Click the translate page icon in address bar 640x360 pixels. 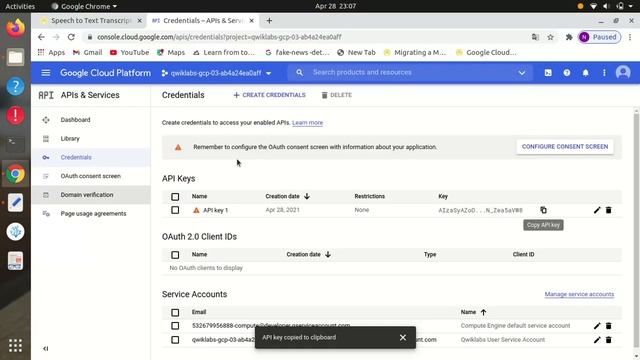pyautogui.click(x=535, y=37)
